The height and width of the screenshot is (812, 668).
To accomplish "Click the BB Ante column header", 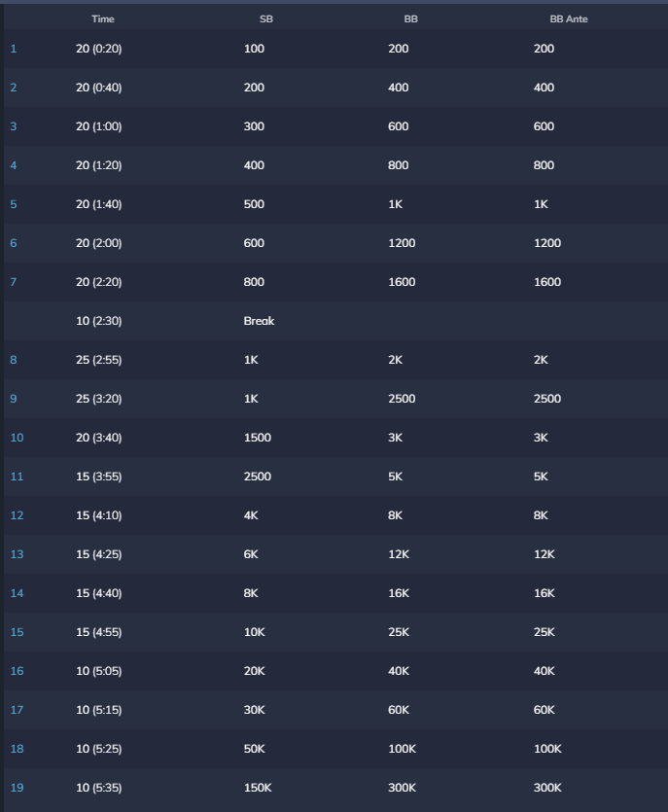I will (x=569, y=19).
